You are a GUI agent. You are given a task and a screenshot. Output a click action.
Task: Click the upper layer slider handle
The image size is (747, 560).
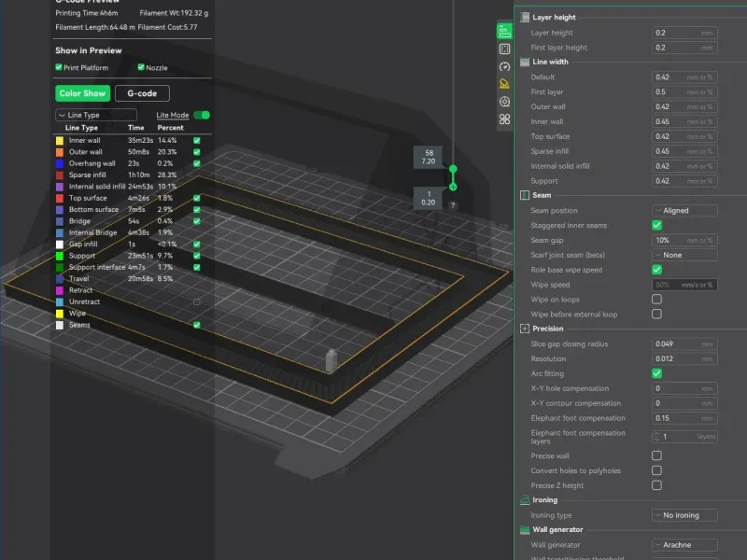(x=453, y=169)
